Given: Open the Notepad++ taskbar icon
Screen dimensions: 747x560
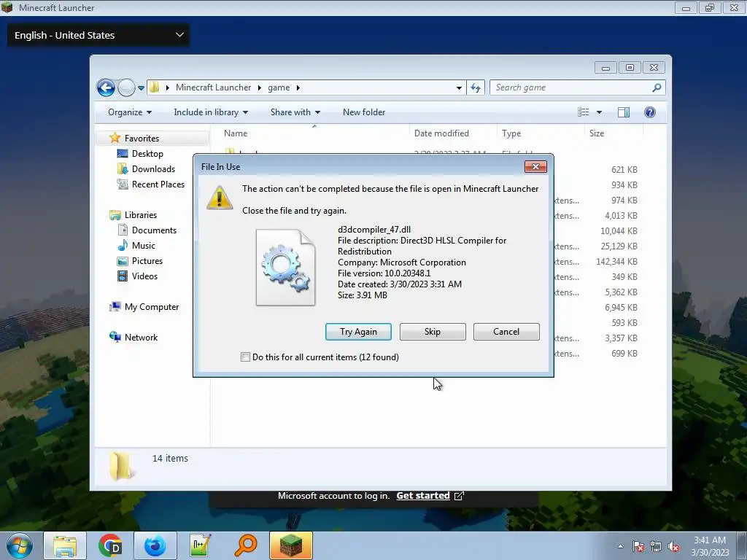Looking at the screenshot, I should pos(200,545).
